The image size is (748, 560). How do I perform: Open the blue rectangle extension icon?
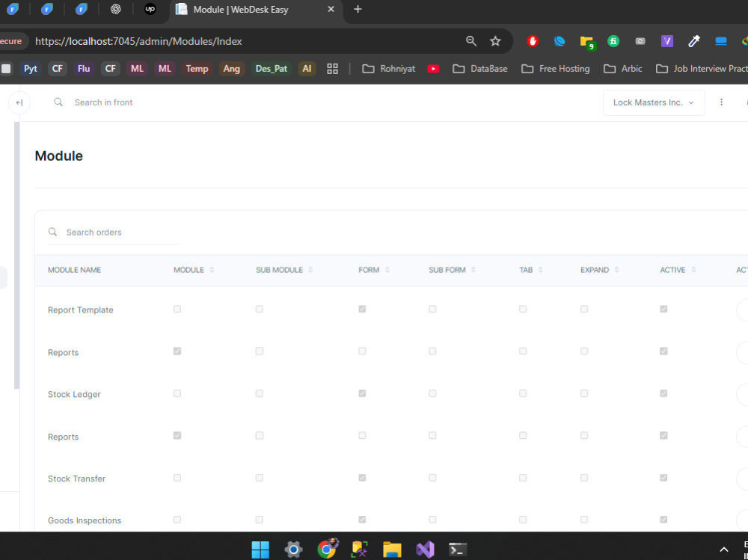click(721, 41)
